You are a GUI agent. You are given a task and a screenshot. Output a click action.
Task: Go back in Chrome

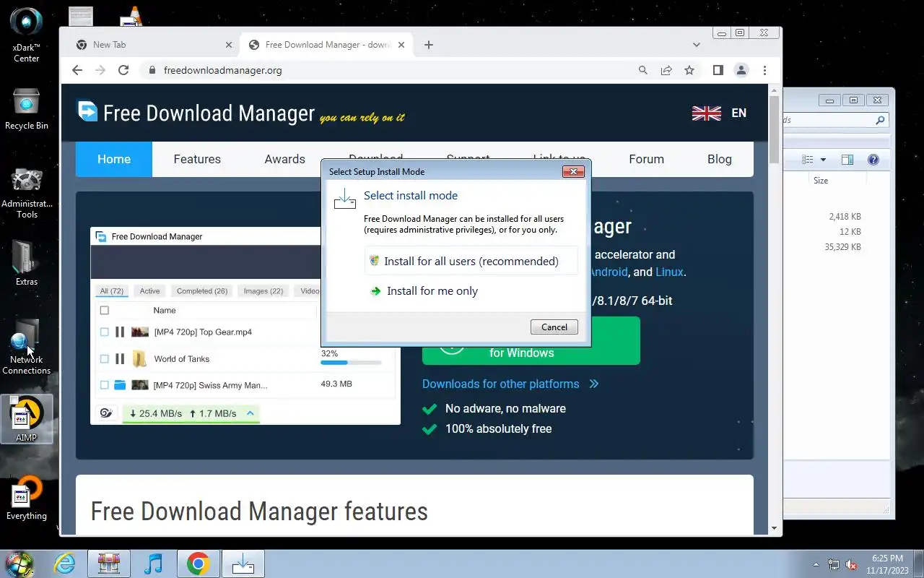[x=77, y=70]
